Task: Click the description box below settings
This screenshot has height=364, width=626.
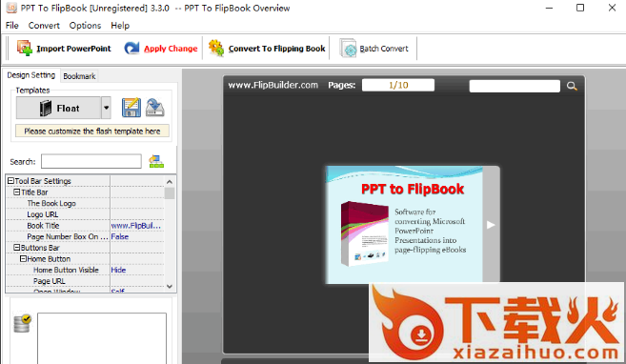Action: 102,338
